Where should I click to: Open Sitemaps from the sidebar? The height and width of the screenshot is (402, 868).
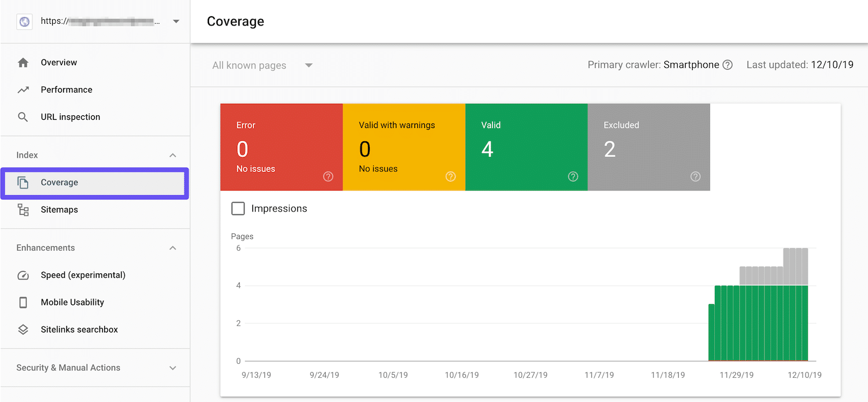59,209
